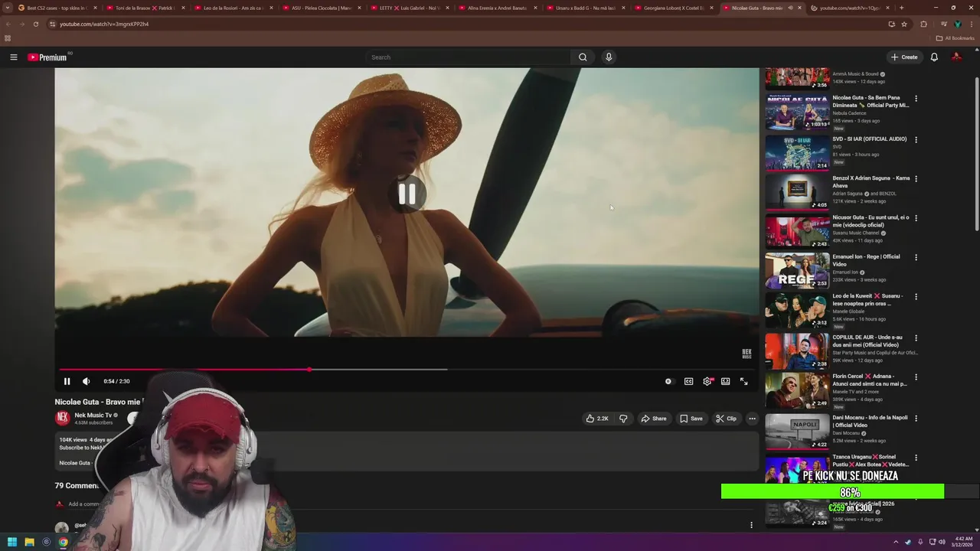Open the Create menu button
Screen dimensions: 980x551
coord(904,57)
